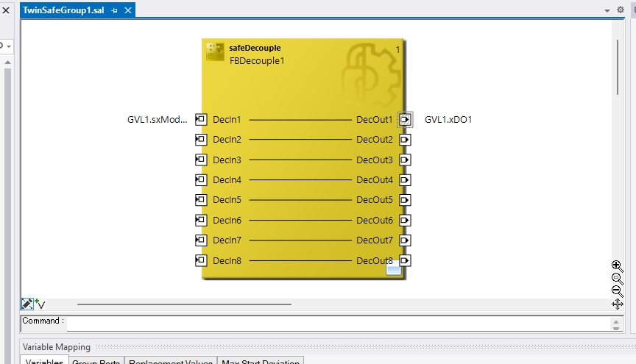The width and height of the screenshot is (636, 364).
Task: Click the zoom-to-fit magnifier icon
Action: [617, 279]
